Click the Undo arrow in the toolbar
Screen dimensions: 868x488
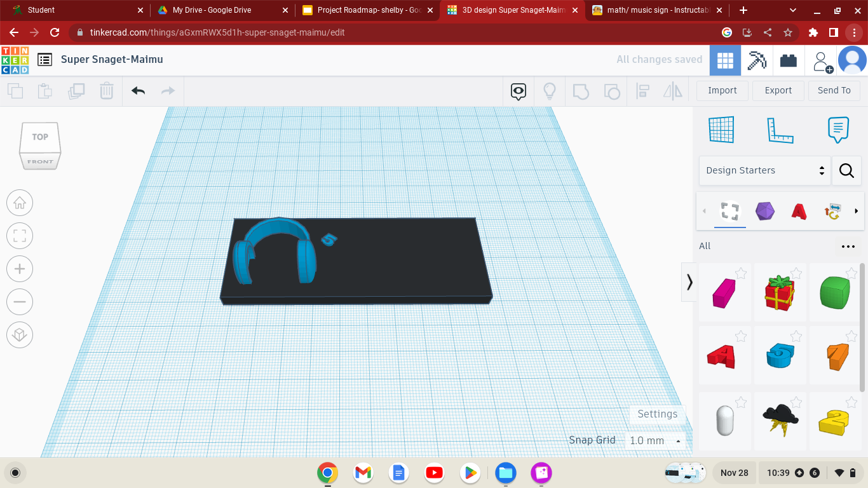pyautogui.click(x=137, y=91)
